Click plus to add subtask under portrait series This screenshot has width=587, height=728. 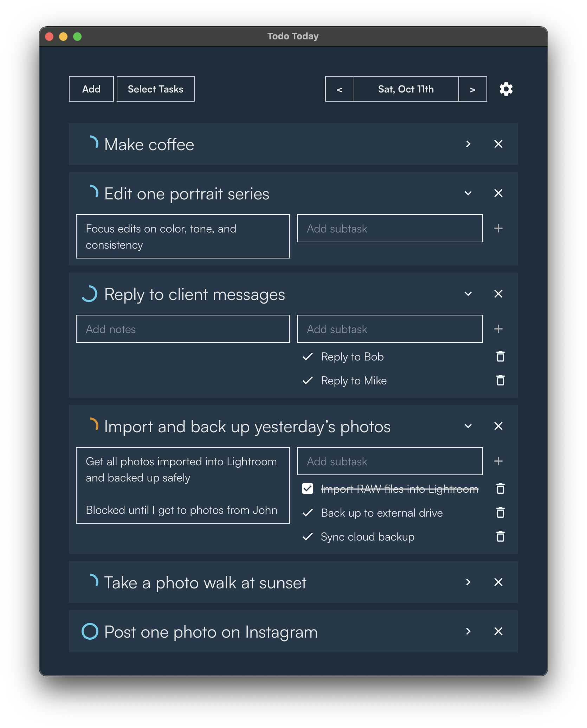pos(498,228)
